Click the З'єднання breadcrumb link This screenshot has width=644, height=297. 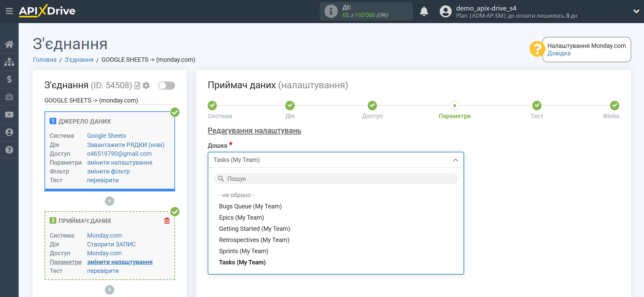pyautogui.click(x=79, y=60)
